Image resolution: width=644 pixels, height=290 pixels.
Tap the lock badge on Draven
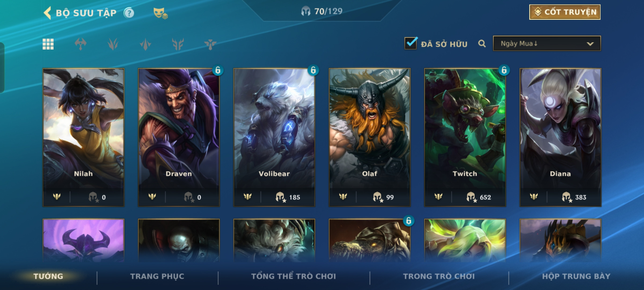coord(218,70)
